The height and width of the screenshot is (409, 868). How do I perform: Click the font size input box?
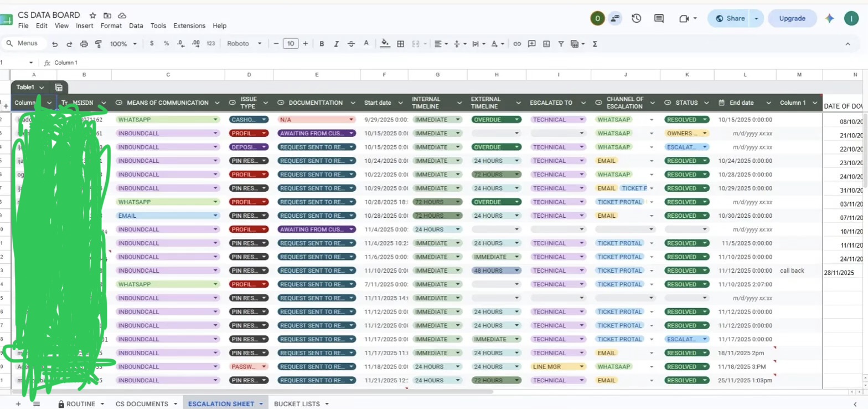(291, 44)
